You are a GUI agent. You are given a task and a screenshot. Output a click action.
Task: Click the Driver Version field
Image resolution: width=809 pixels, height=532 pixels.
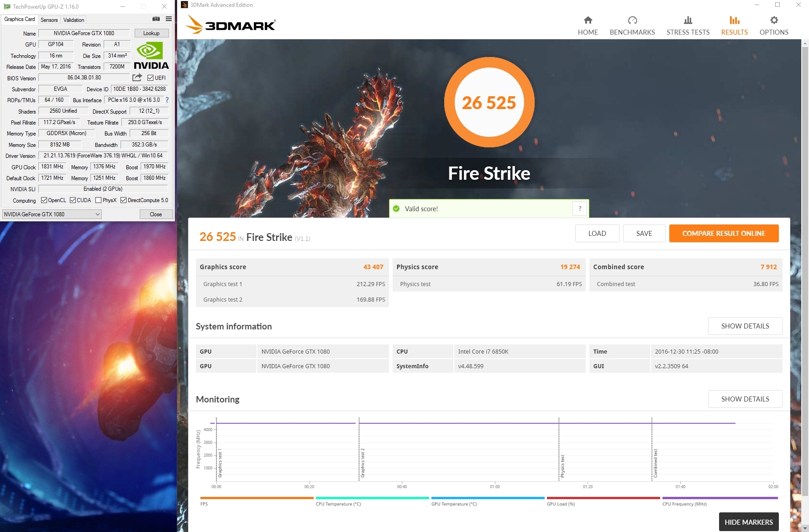click(103, 156)
